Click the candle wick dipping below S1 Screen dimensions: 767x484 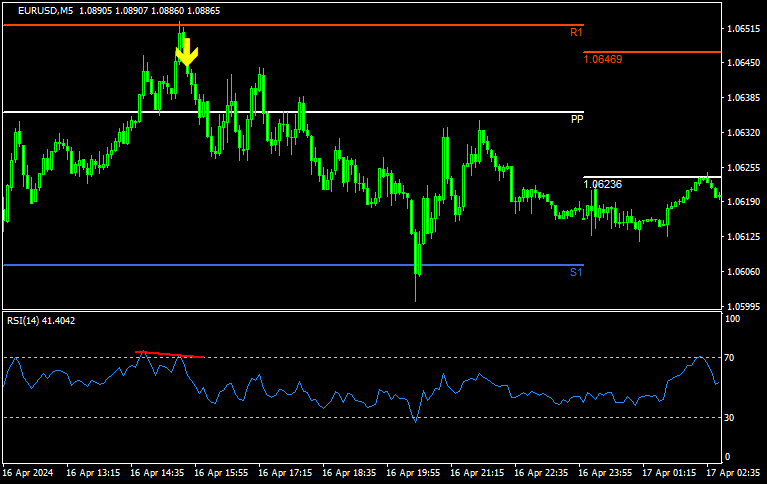[416, 290]
